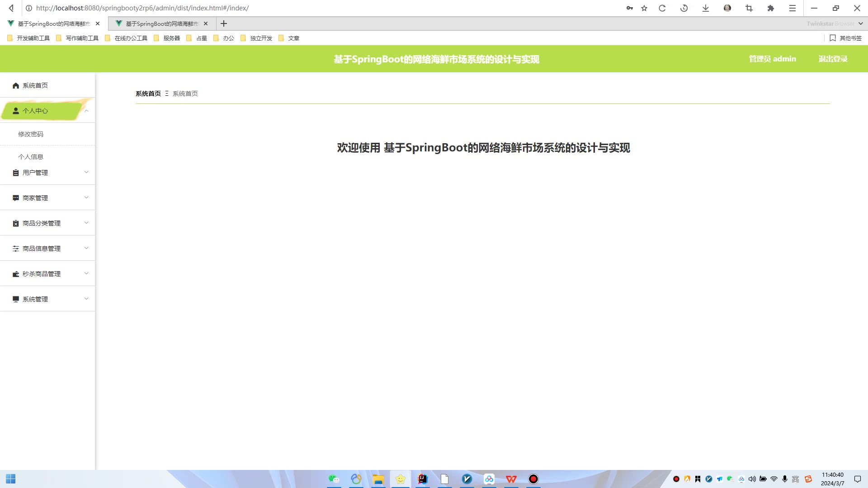This screenshot has height=488, width=868.
Task: Expand the 商品分类管理 menu chevron
Action: click(x=86, y=223)
